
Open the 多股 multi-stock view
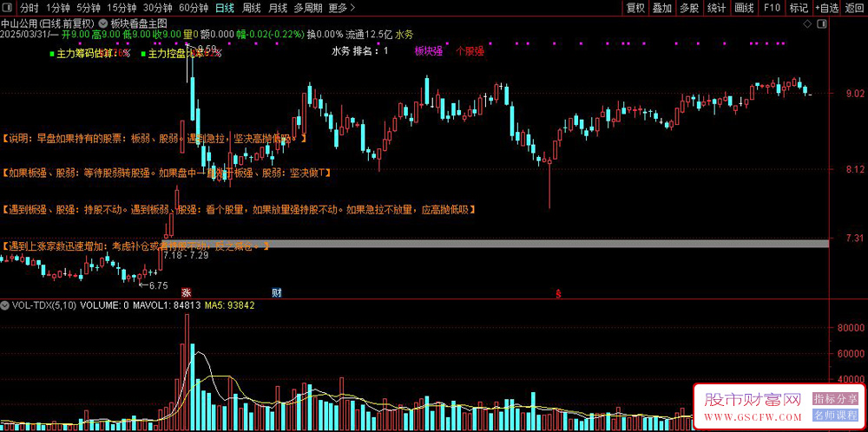[x=688, y=8]
